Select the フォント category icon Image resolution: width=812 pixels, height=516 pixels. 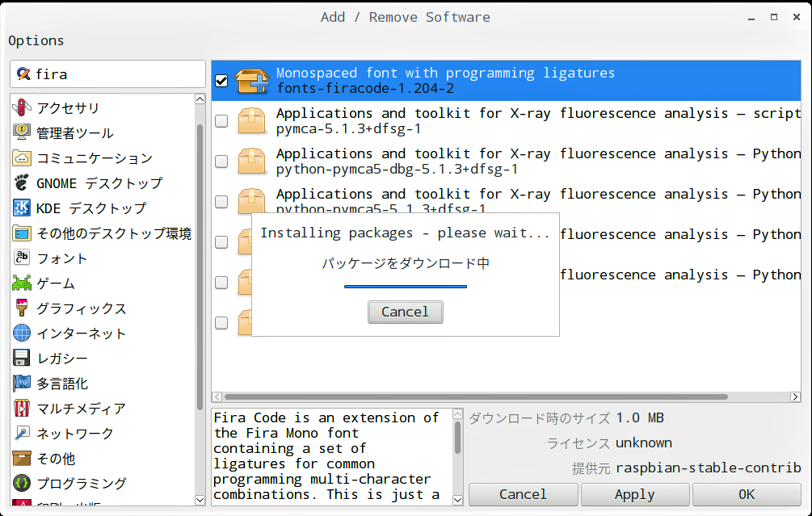coord(21,258)
